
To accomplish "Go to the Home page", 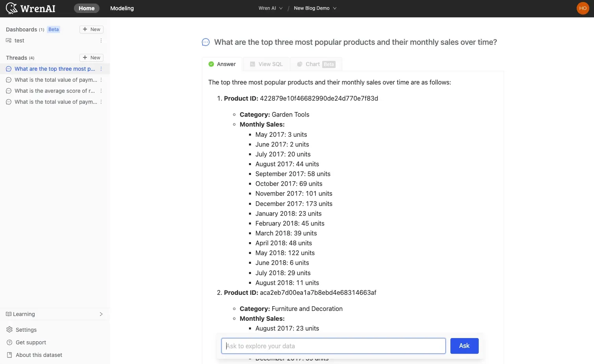I will click(87, 8).
